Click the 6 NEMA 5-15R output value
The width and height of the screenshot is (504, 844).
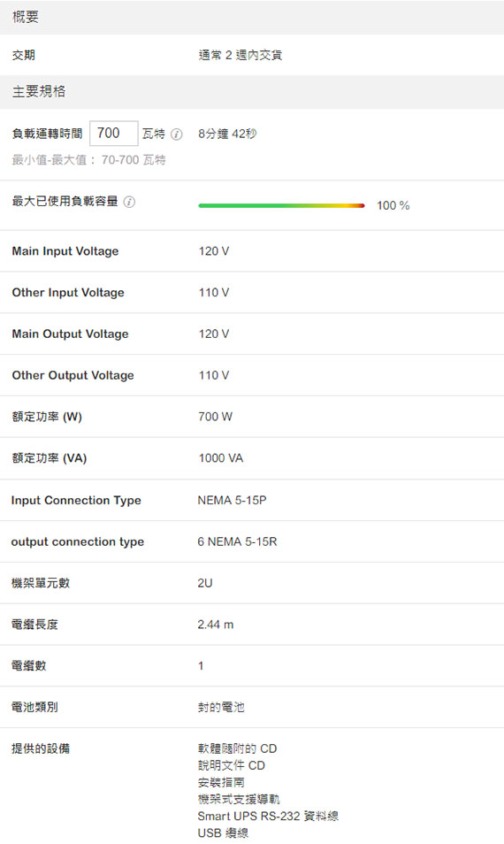pyautogui.click(x=237, y=542)
